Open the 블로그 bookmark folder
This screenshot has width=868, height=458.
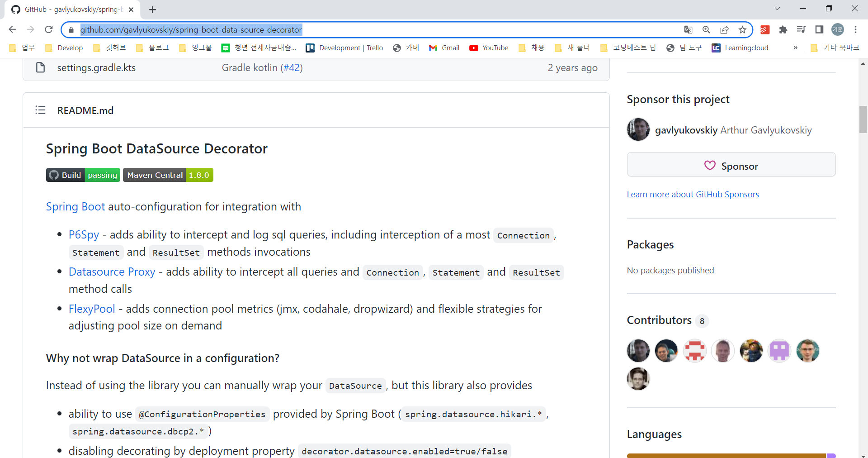[152, 48]
